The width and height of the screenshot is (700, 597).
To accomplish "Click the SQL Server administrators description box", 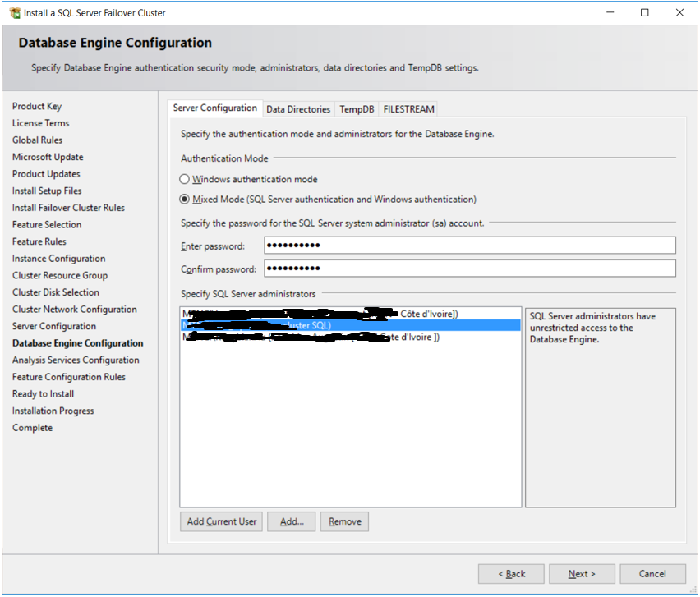I will [601, 408].
